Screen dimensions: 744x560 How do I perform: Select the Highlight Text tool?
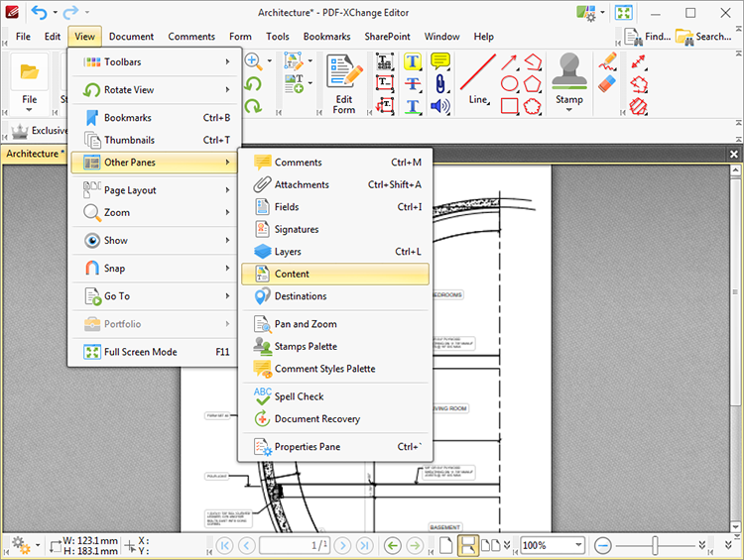pyautogui.click(x=413, y=61)
